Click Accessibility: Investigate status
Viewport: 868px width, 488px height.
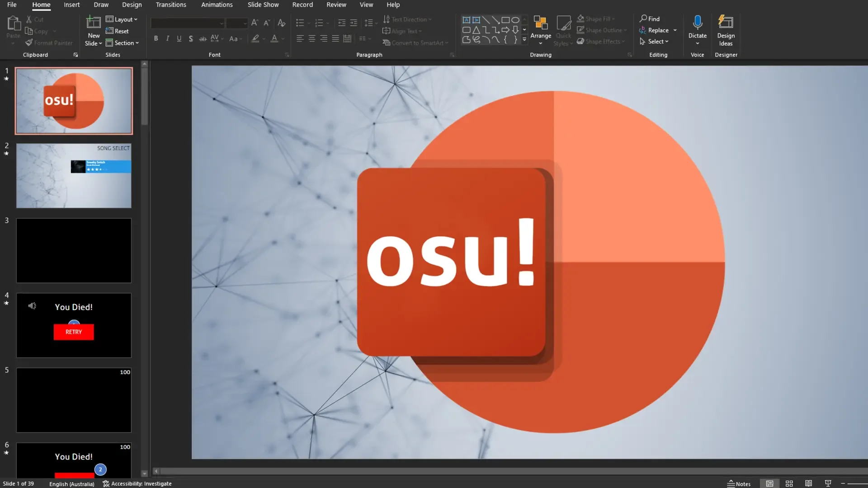tap(137, 483)
